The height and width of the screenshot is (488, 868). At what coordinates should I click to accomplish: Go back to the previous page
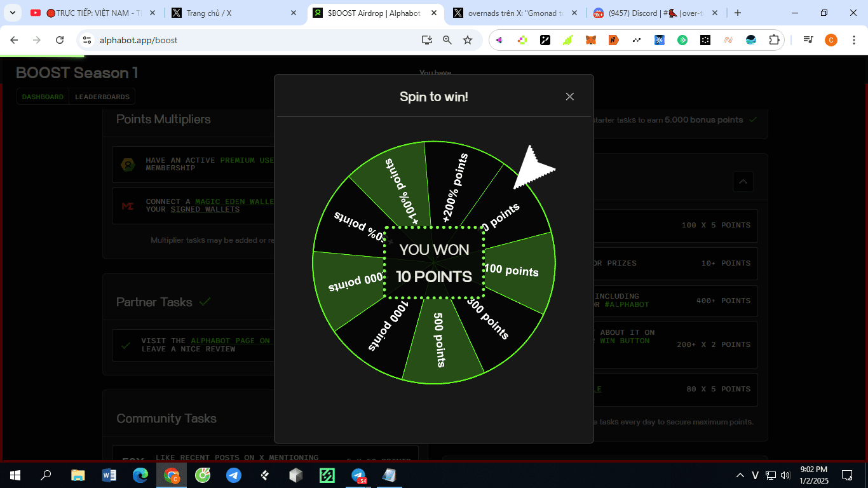pos(14,40)
